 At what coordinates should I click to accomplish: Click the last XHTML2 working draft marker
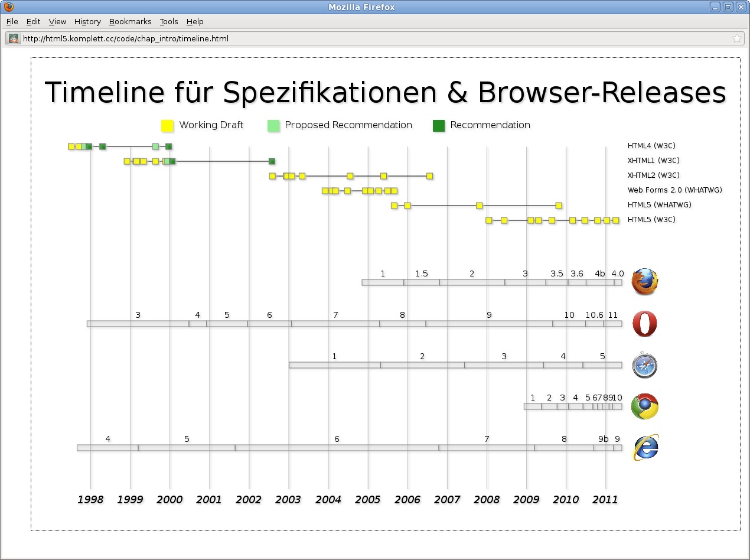[x=429, y=176]
